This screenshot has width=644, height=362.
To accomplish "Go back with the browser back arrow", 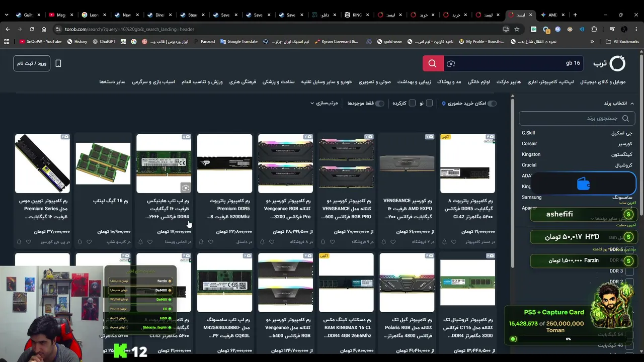I will pyautogui.click(x=8, y=29).
